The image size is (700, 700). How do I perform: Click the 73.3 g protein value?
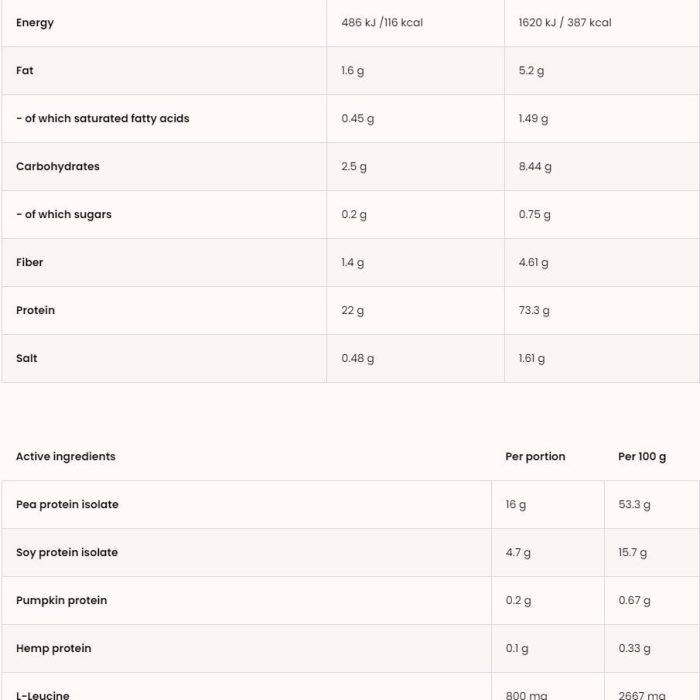534,310
